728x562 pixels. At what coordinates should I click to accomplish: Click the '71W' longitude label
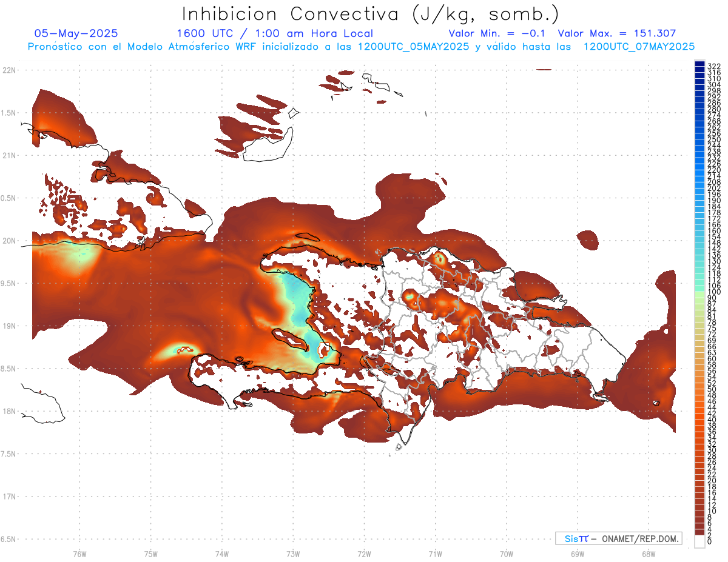click(435, 554)
